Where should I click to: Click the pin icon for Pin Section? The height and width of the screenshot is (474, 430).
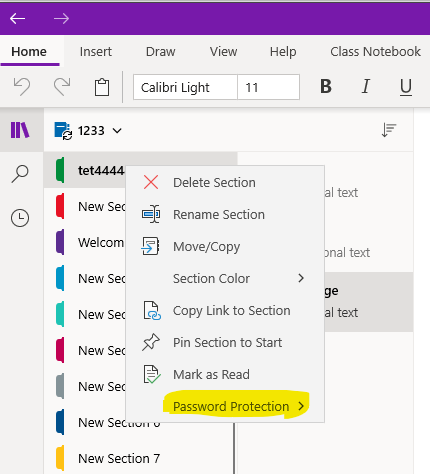[x=151, y=342]
